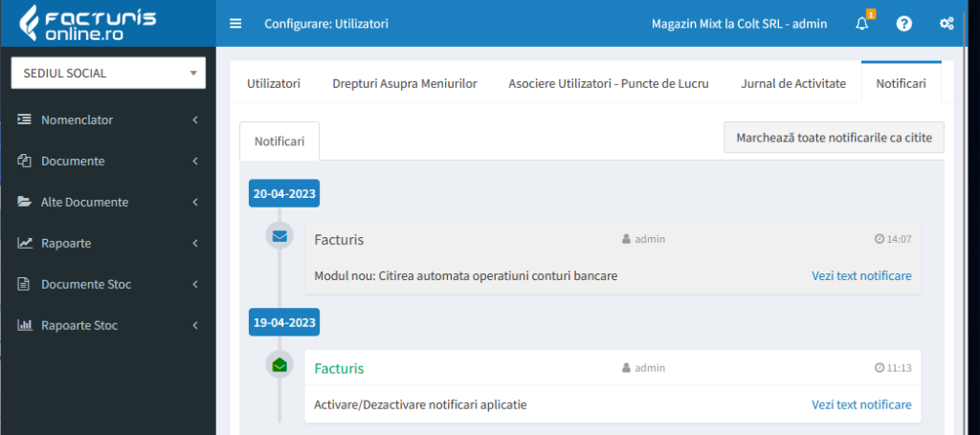Click the Facturis Online logo

[88, 23]
